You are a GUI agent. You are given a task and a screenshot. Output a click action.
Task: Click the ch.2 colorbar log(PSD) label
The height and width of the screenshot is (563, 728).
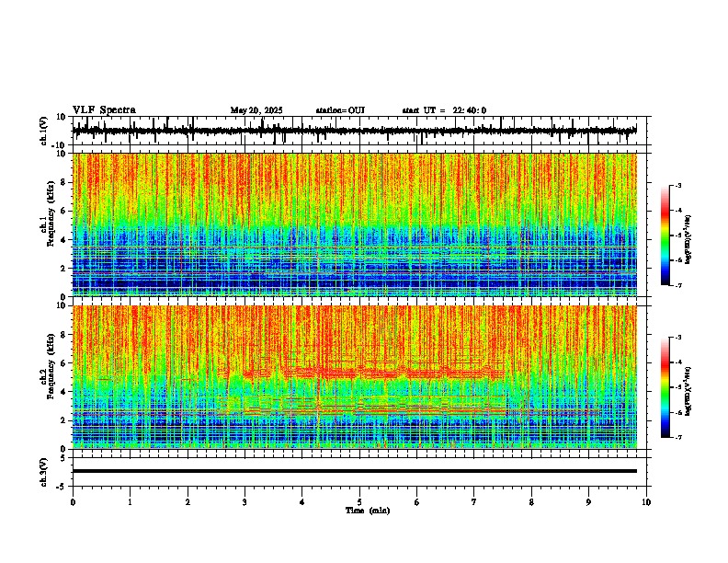point(688,392)
